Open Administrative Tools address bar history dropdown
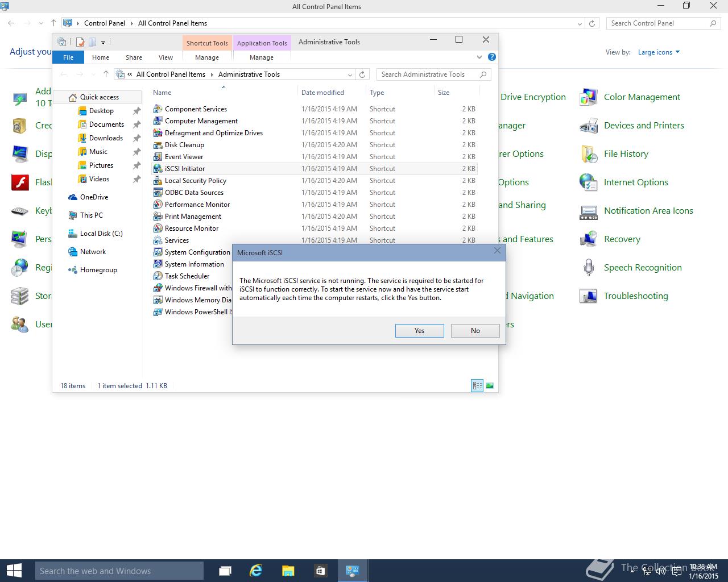The width and height of the screenshot is (728, 582). click(350, 74)
